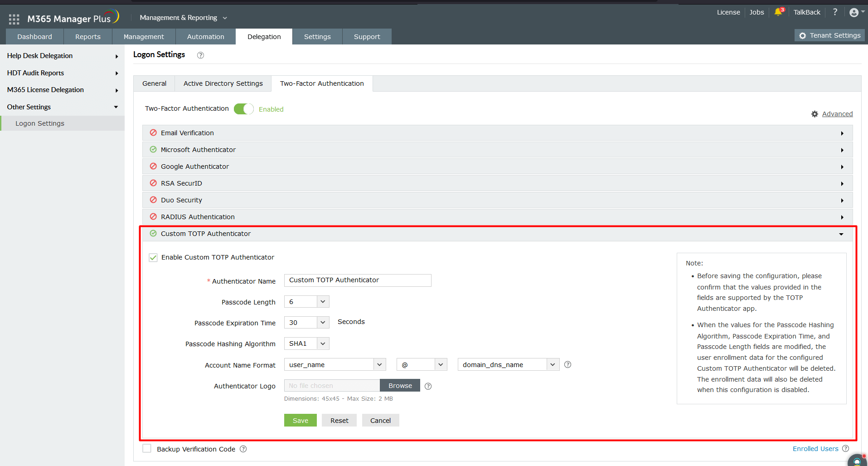Click the green Save button
Viewport: 868px width, 466px height.
[x=301, y=420]
